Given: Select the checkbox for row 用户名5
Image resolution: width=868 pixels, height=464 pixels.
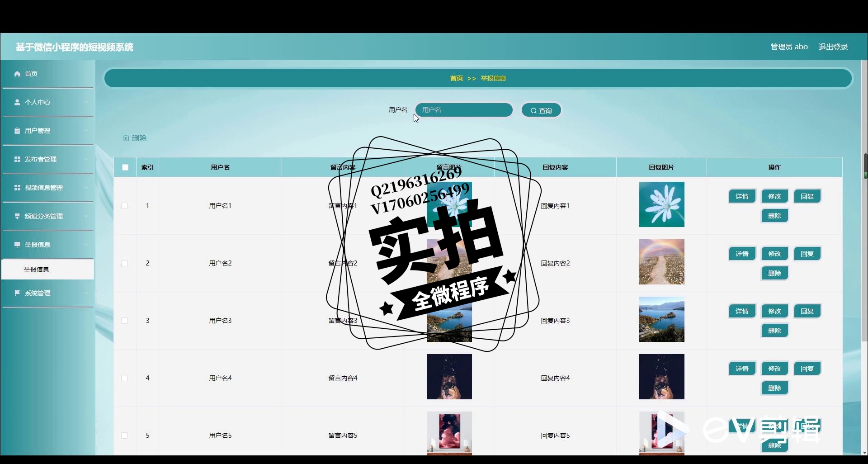Looking at the screenshot, I should point(124,436).
